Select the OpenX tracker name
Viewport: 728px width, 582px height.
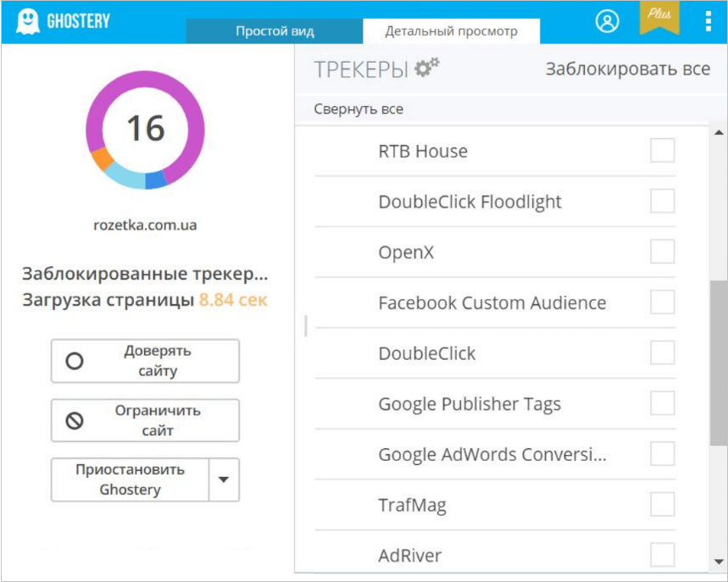(406, 253)
